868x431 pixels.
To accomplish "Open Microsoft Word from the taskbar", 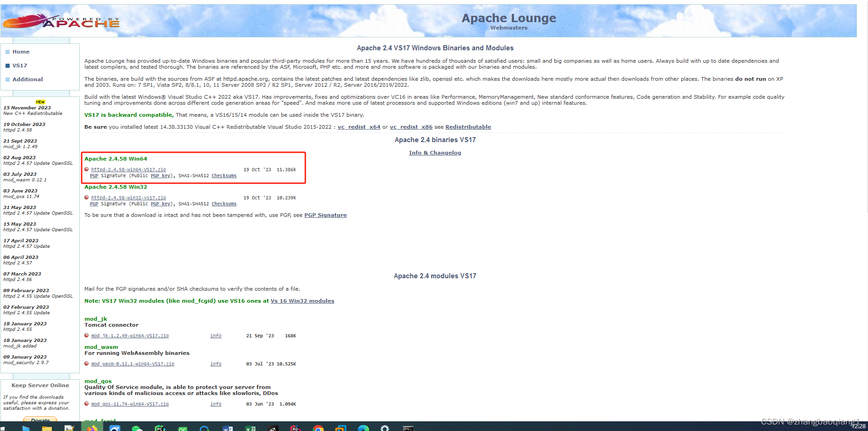I will [x=227, y=428].
